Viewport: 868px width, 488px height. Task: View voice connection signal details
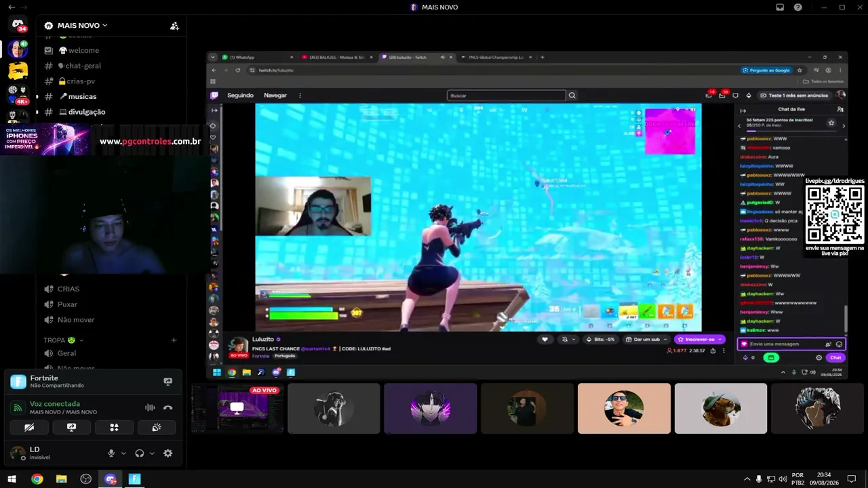(x=18, y=407)
